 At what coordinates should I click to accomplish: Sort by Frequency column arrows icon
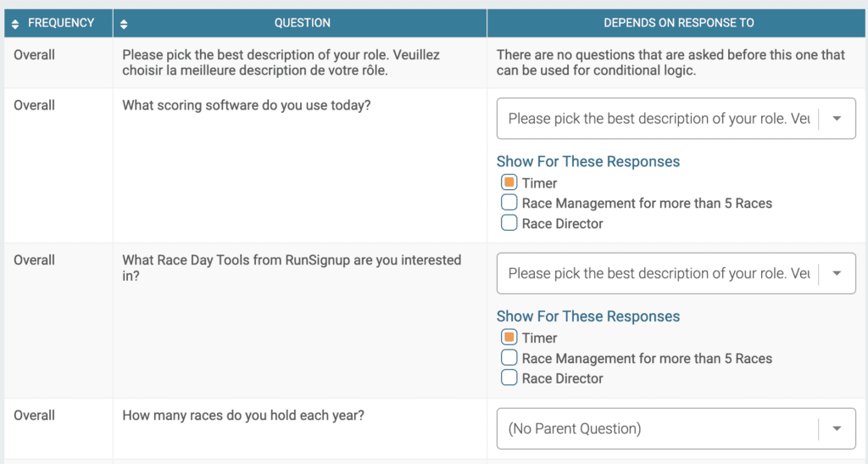15,24
